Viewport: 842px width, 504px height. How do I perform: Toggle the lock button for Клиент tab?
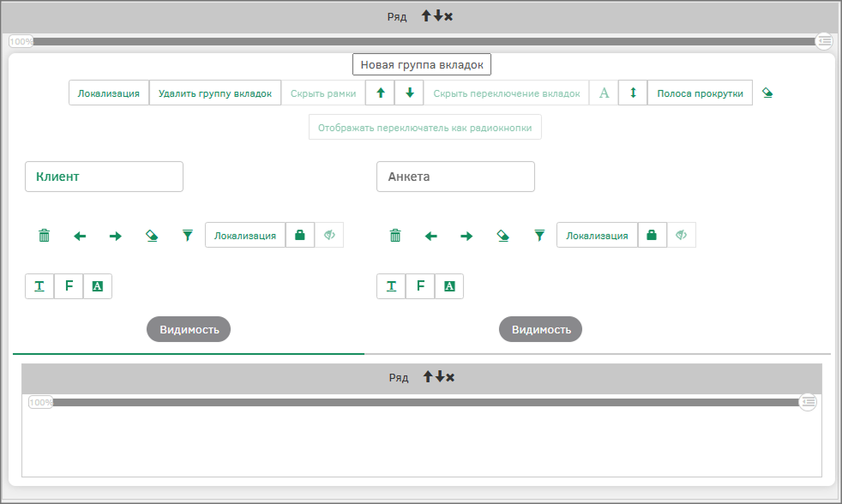(299, 236)
